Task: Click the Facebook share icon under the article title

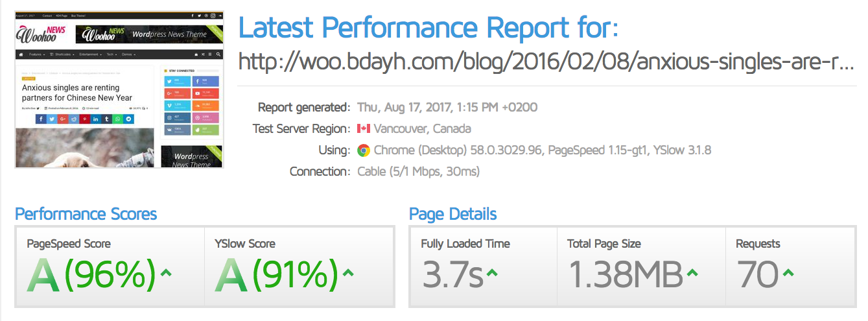Action: point(41,119)
